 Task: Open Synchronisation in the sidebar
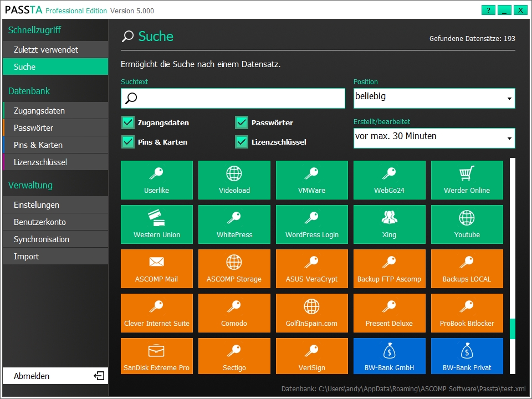55,239
